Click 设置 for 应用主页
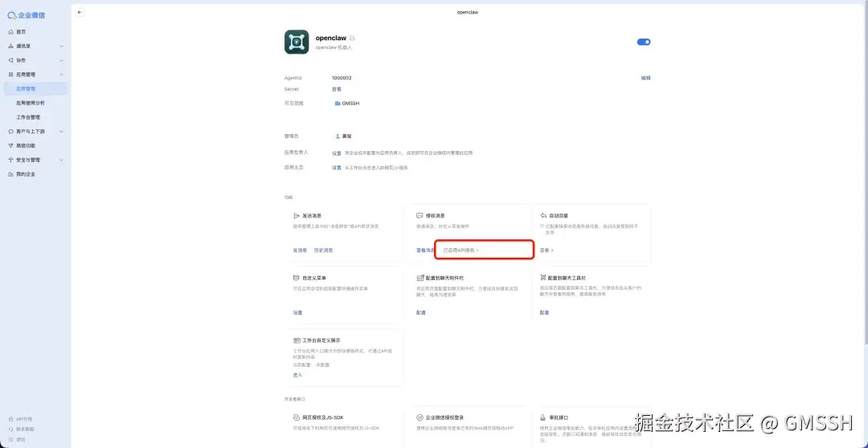Image resolution: width=868 pixels, height=448 pixels. point(337,168)
